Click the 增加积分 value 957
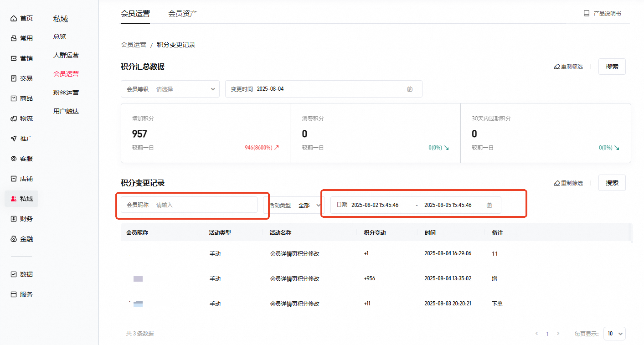 click(x=139, y=134)
